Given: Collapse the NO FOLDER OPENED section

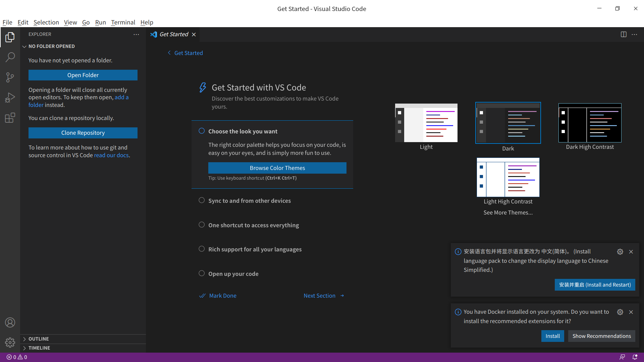Looking at the screenshot, I should tap(51, 46).
